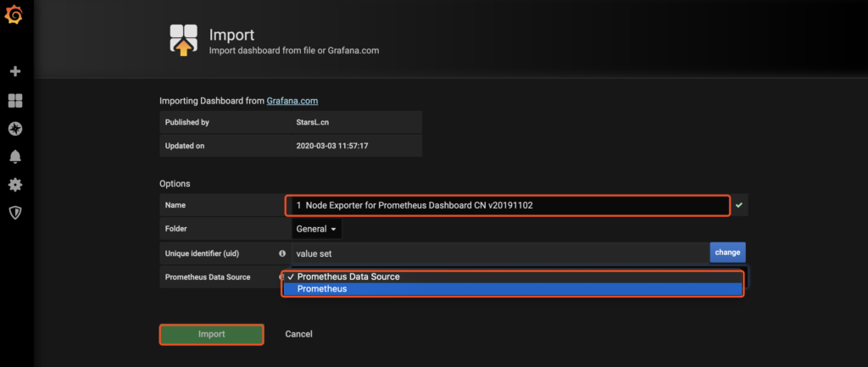
Task: Choose the Prometheus option in dropdown
Action: pyautogui.click(x=512, y=289)
